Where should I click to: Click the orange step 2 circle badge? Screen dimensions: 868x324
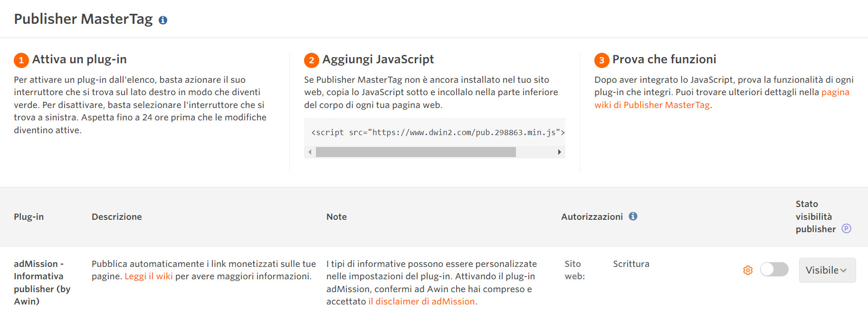[311, 60]
